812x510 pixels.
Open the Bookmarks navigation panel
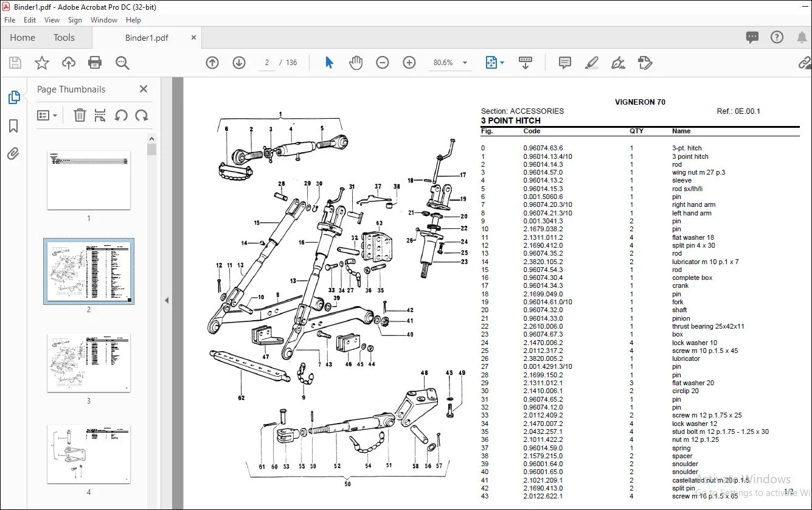13,126
